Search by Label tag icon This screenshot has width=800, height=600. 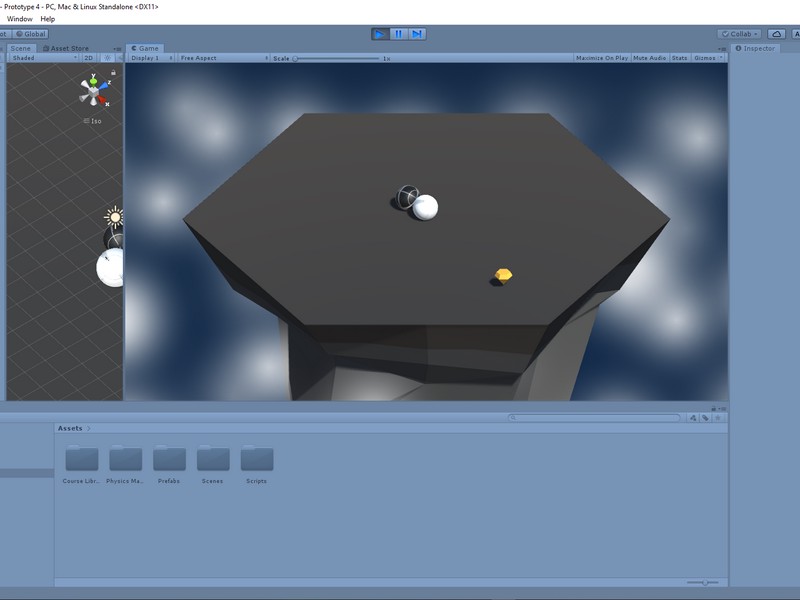click(705, 418)
